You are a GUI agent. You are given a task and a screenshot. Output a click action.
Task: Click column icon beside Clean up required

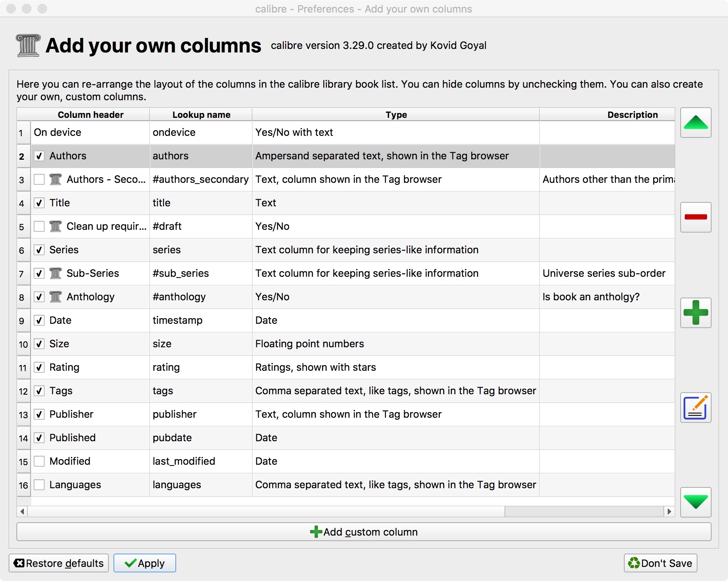coord(56,226)
